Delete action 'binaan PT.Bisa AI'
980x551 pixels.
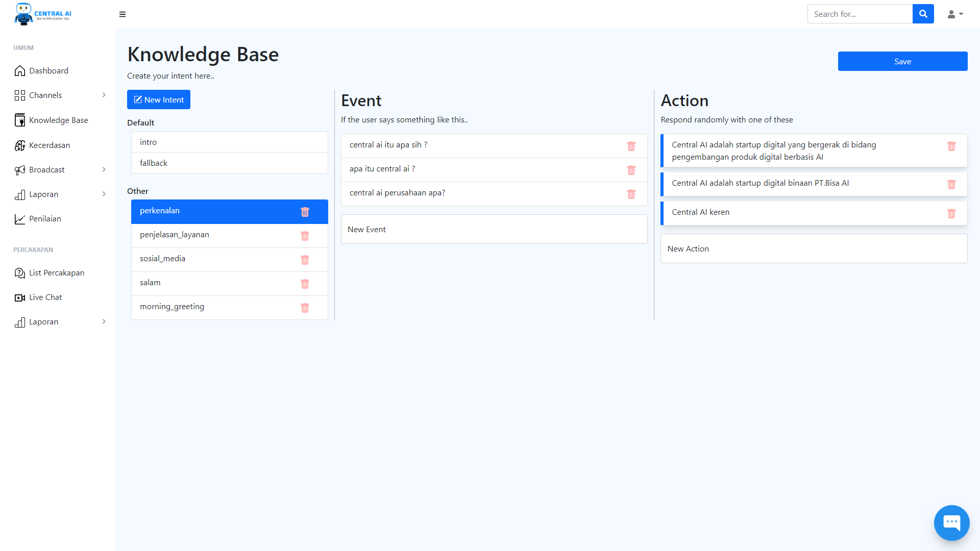pyautogui.click(x=951, y=184)
